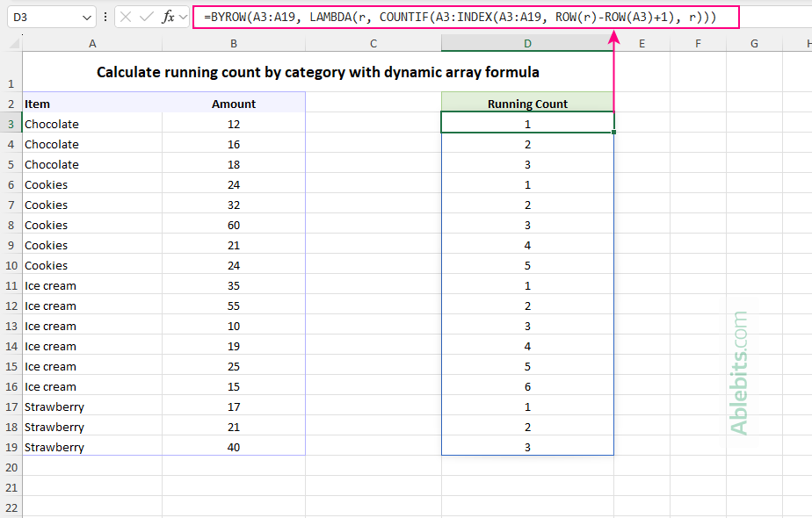Screen dimensions: 812x518
Task: Click the Cancel (X) formula icon
Action: point(126,17)
